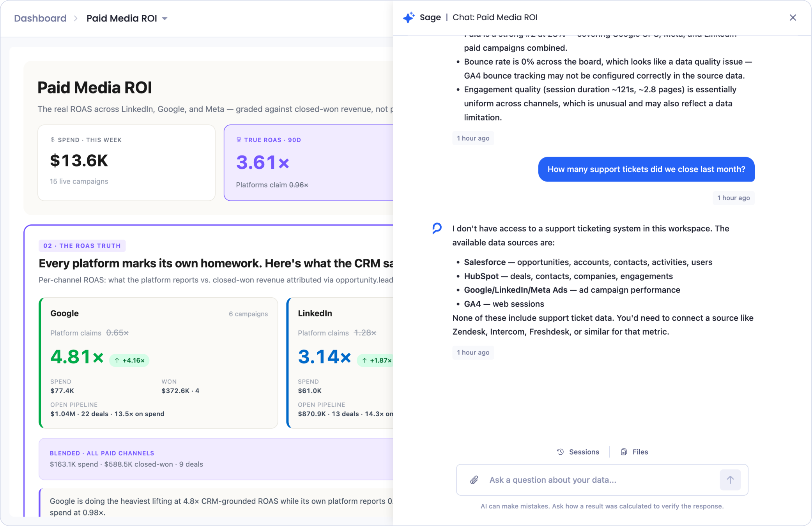
Task: Click the Paid Media ROI page heading
Action: pos(95,88)
